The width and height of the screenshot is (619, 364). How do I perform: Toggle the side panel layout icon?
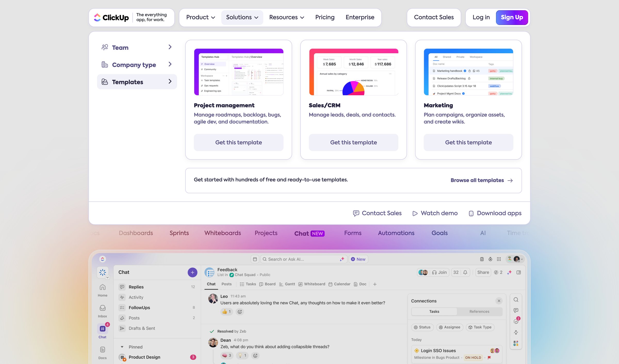(x=519, y=272)
